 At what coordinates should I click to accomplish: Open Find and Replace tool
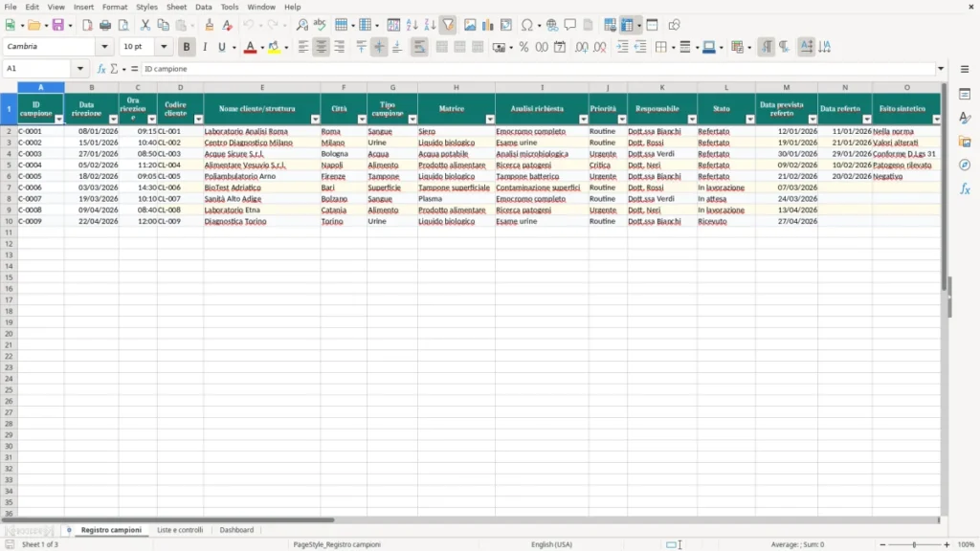[x=301, y=25]
